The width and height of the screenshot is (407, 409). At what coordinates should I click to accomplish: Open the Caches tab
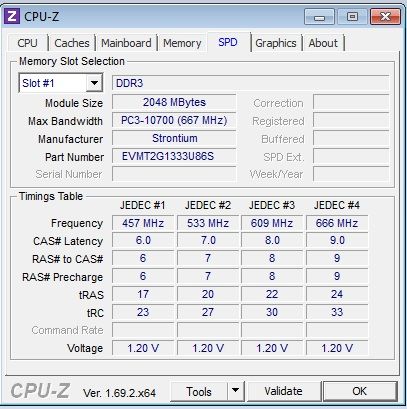(72, 43)
